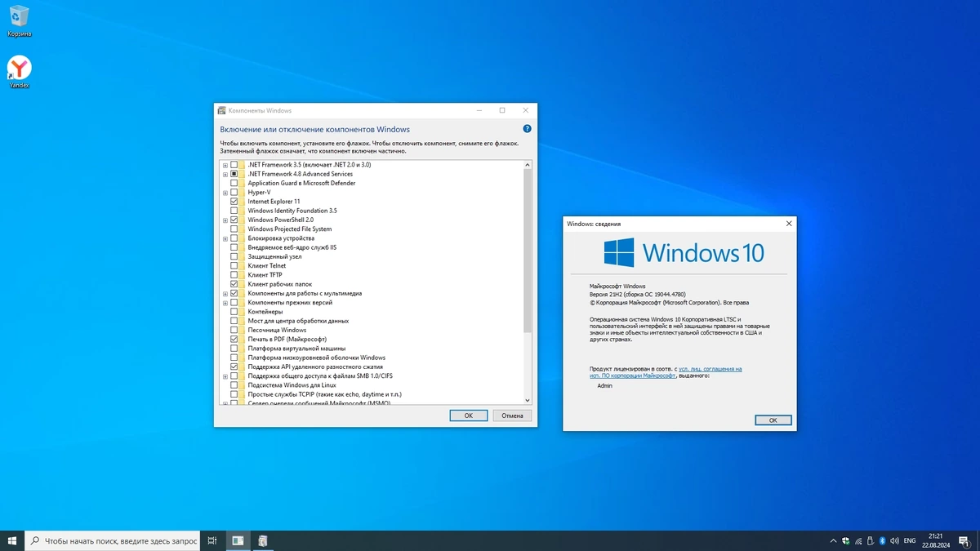Open the volume speaker tray icon
Screen dimensions: 980x551
[894, 540]
